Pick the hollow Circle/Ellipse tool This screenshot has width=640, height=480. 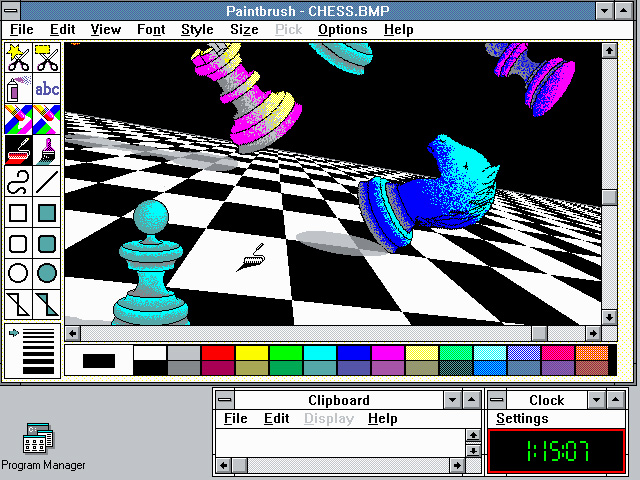click(x=18, y=273)
